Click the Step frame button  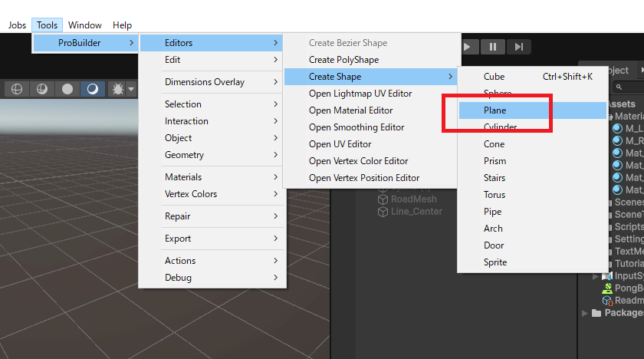519,47
